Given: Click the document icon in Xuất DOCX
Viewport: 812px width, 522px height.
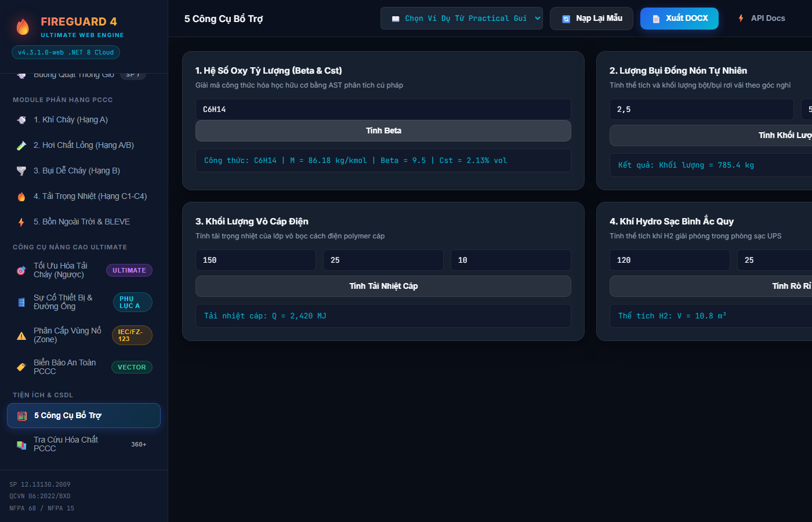Looking at the screenshot, I should click(656, 19).
